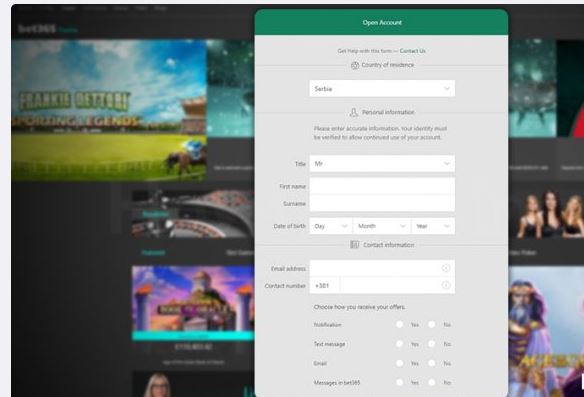Select No for Email offers

click(432, 363)
